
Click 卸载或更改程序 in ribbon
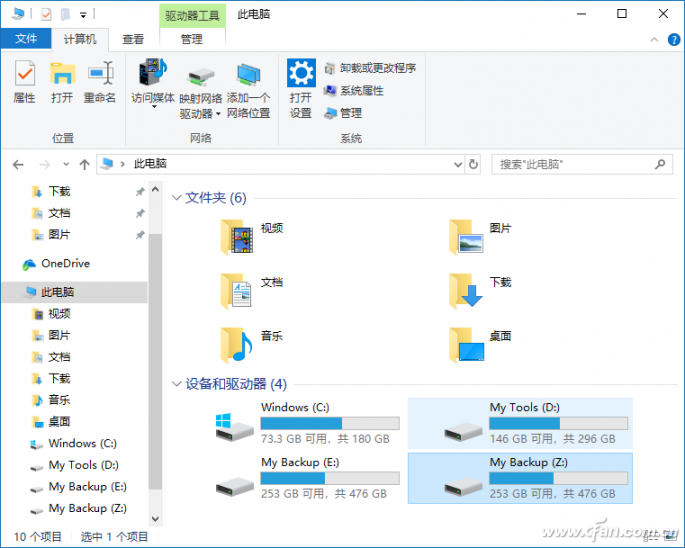(x=370, y=68)
